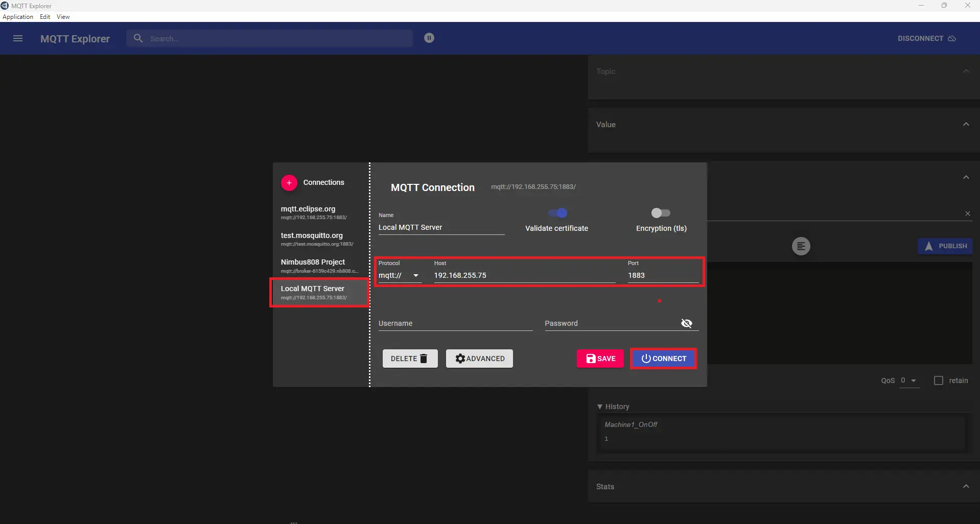Toggle password visibility eye icon
This screenshot has width=980, height=524.
tap(686, 323)
